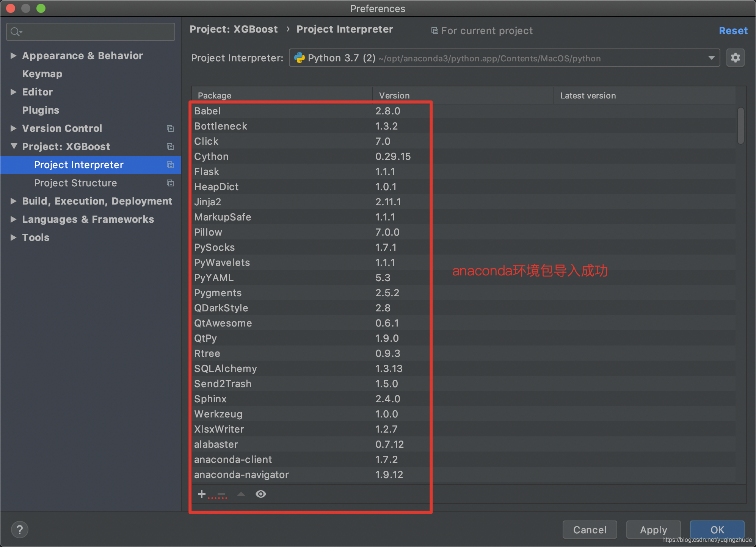This screenshot has height=547, width=756.
Task: Click Project: XGBoost breadcrumb
Action: 234,29
